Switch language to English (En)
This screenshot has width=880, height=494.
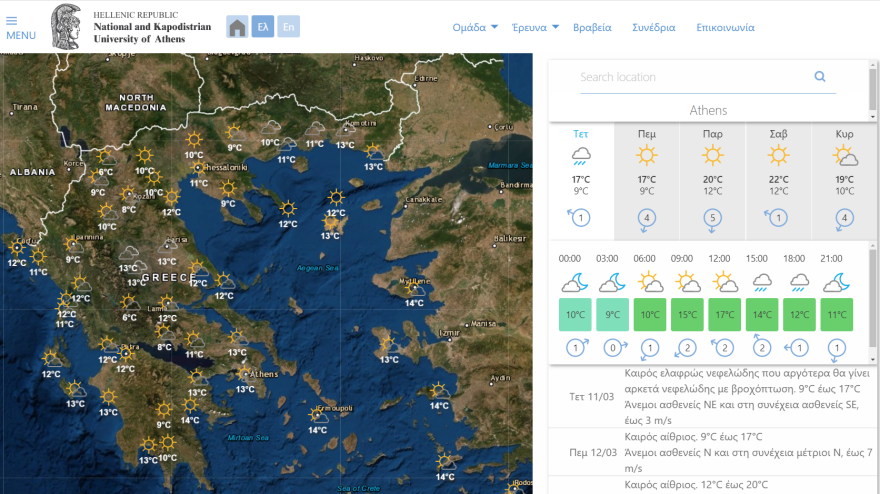[288, 27]
